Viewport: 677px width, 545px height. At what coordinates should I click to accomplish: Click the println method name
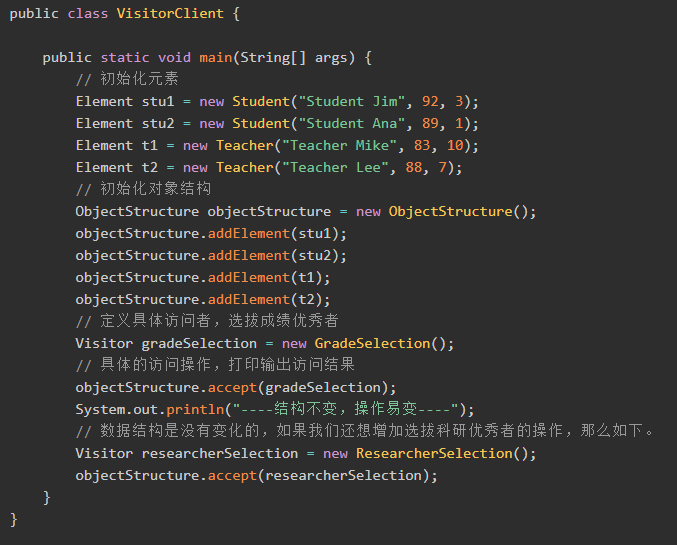(x=195, y=410)
